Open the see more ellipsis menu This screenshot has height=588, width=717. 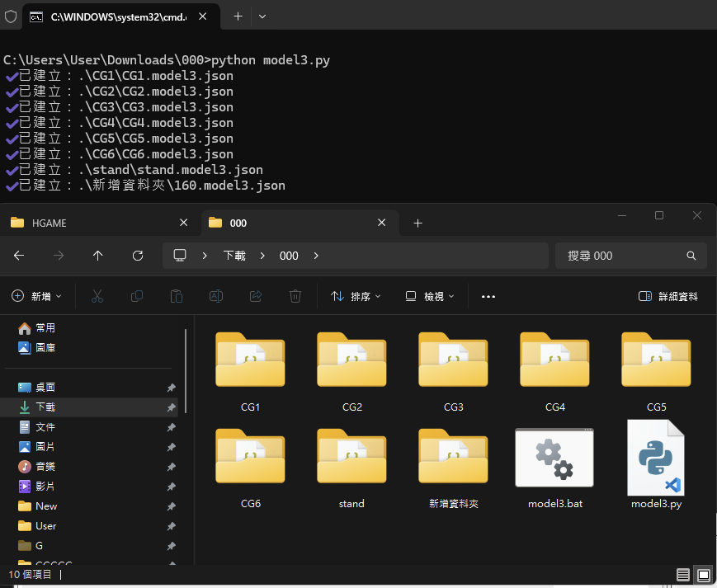click(x=488, y=296)
